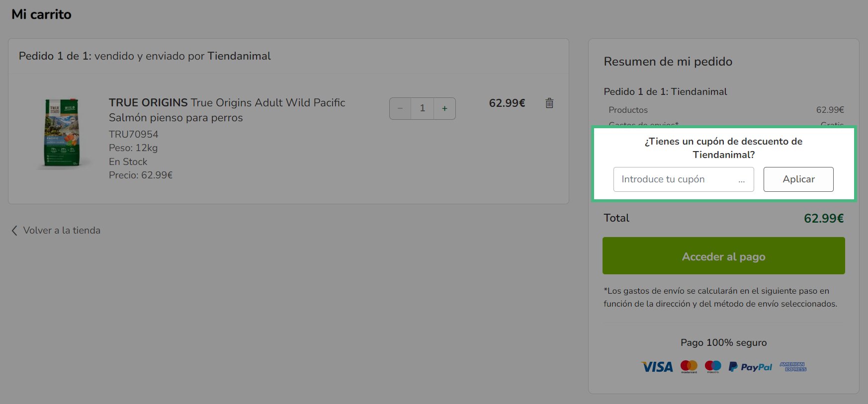This screenshot has height=404, width=868.
Task: Click the Mastercard payment logo
Action: tap(689, 367)
